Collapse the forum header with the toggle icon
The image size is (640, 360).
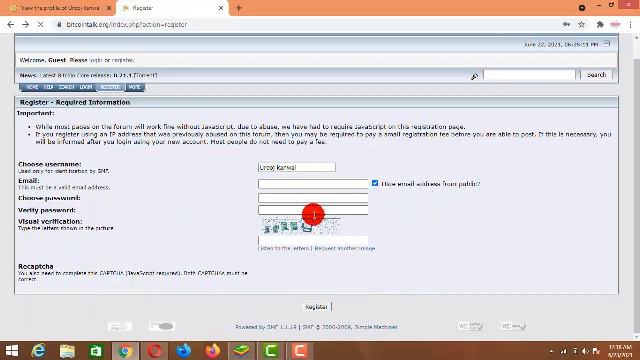[607, 43]
